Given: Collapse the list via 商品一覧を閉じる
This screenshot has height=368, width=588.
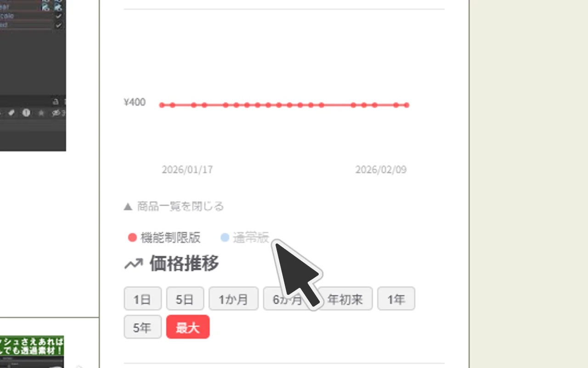Looking at the screenshot, I should [x=174, y=206].
